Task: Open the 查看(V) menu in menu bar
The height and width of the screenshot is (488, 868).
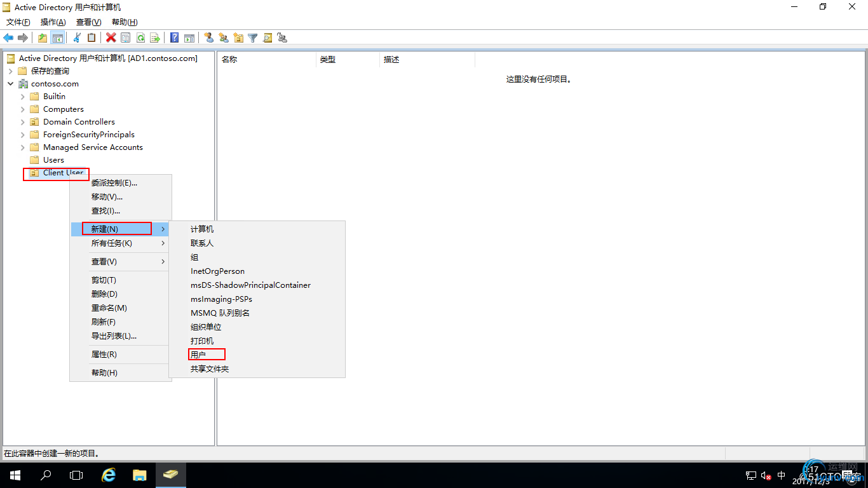Action: click(89, 22)
